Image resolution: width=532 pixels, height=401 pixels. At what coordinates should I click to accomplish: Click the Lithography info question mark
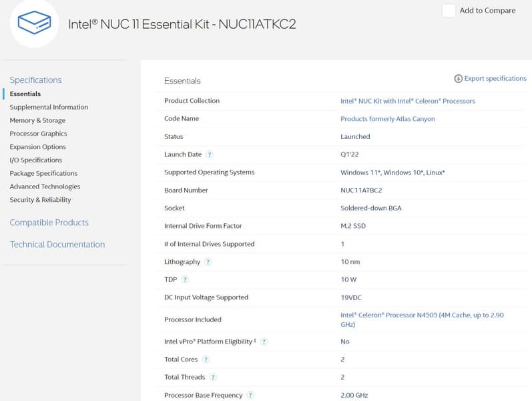[x=208, y=262]
